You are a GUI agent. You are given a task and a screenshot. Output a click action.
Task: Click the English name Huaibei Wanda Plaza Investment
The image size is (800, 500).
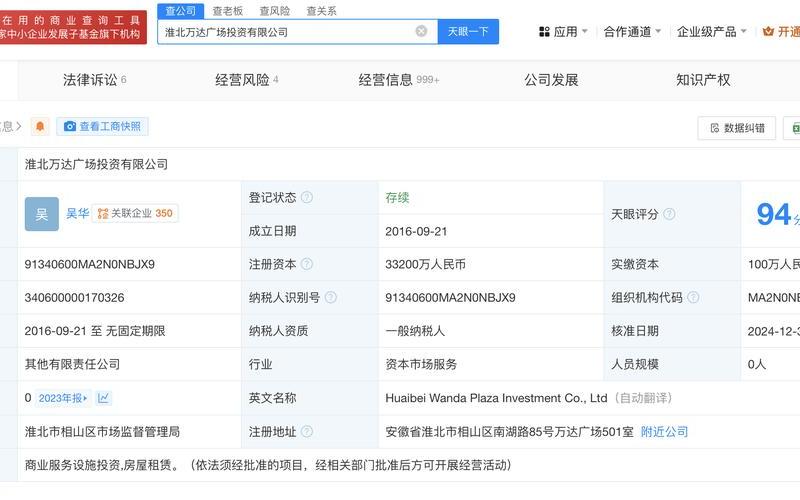point(496,398)
